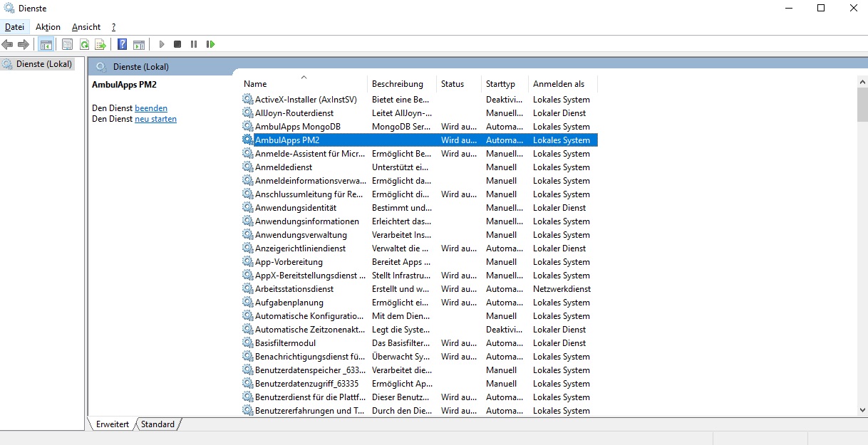
Task: Click the gear icon of App-Vorbereitung
Action: tap(248, 262)
